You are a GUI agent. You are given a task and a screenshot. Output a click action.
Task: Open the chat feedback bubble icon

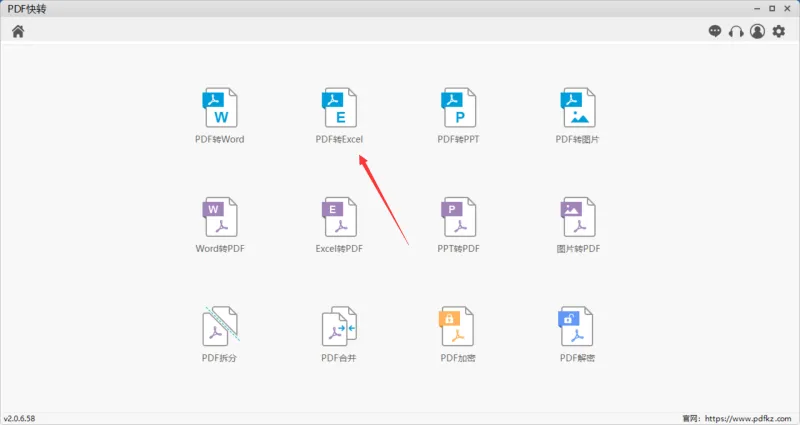tap(715, 31)
